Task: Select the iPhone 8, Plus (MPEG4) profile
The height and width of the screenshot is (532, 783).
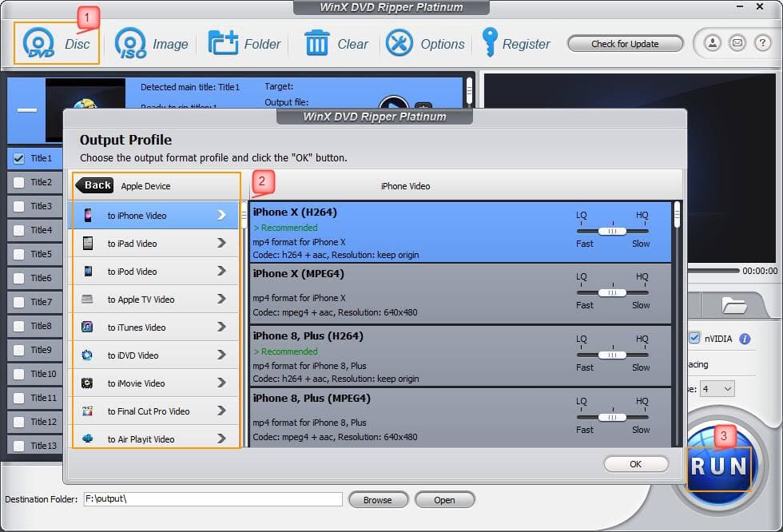Action: (460, 419)
